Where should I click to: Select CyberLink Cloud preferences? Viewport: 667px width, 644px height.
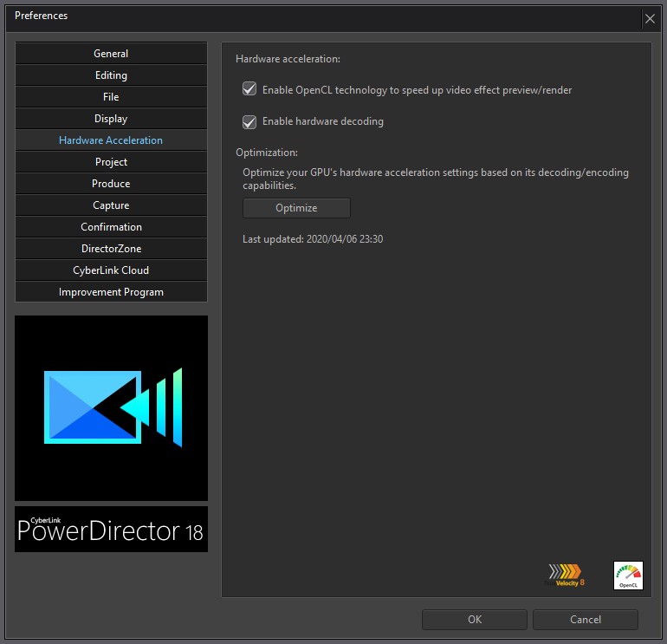111,270
